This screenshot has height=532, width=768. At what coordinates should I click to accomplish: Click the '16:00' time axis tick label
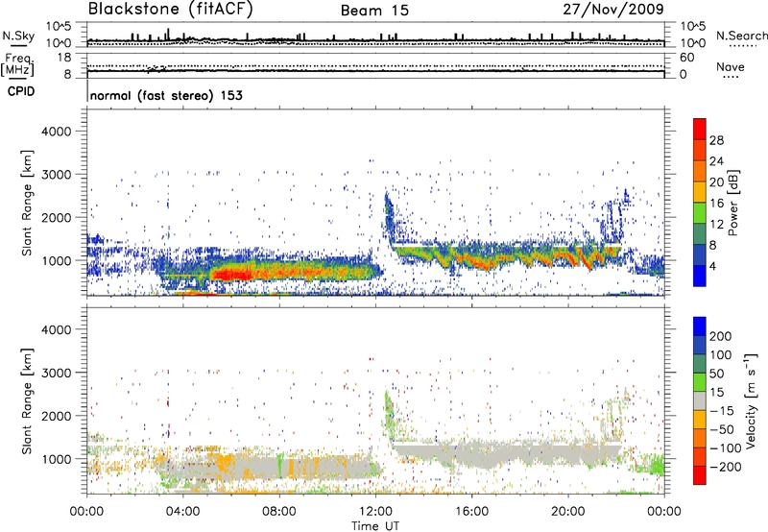pos(471,512)
